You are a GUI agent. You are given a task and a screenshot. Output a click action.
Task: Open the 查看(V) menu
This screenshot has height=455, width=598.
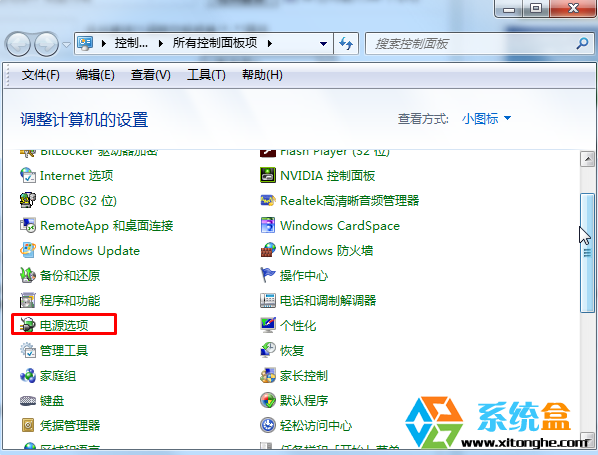coord(150,75)
